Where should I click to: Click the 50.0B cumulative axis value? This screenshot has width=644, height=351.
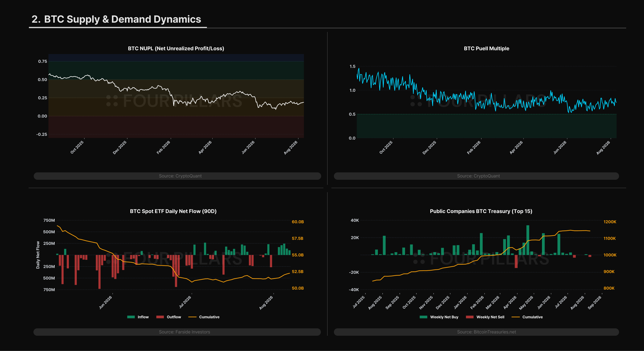[x=298, y=288]
